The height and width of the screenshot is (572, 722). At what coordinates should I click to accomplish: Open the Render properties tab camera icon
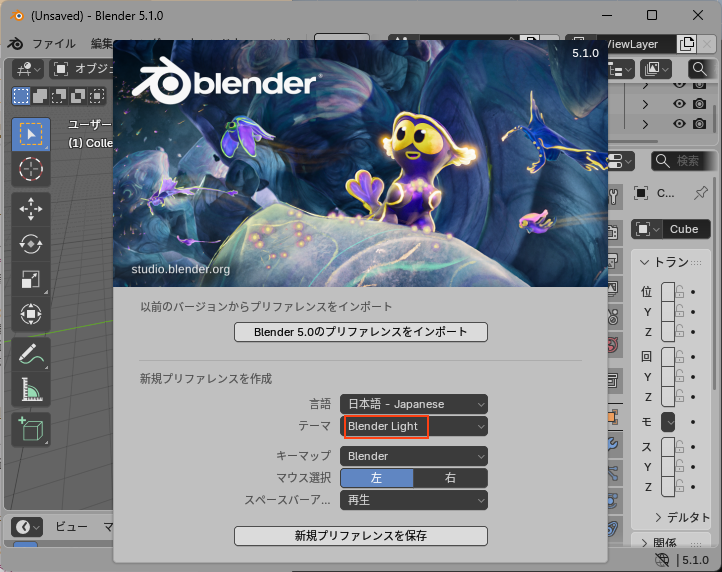point(613,232)
